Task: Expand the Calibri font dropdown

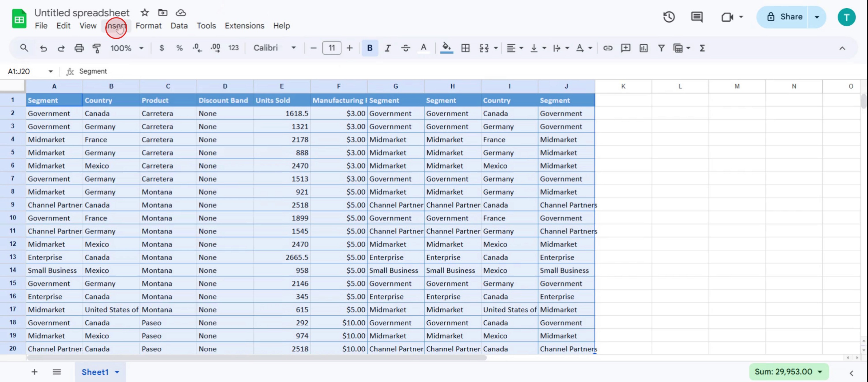Action: pos(275,48)
